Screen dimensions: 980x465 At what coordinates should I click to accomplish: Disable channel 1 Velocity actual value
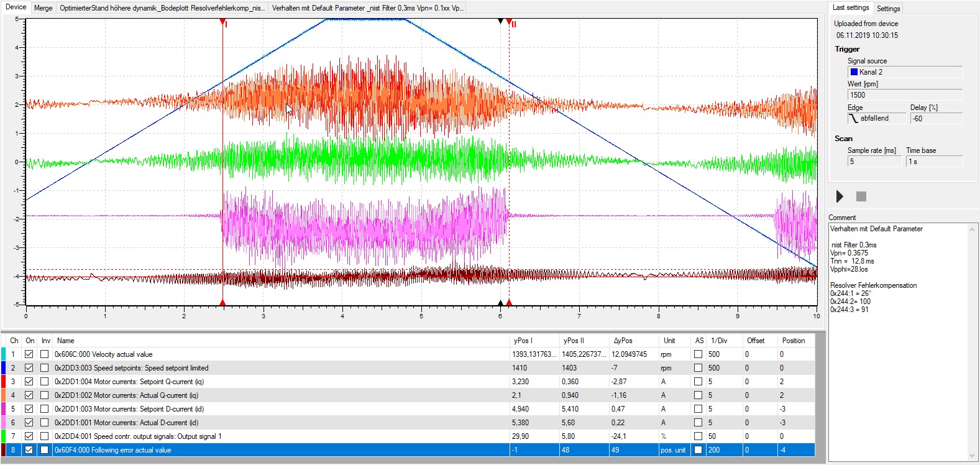point(29,354)
